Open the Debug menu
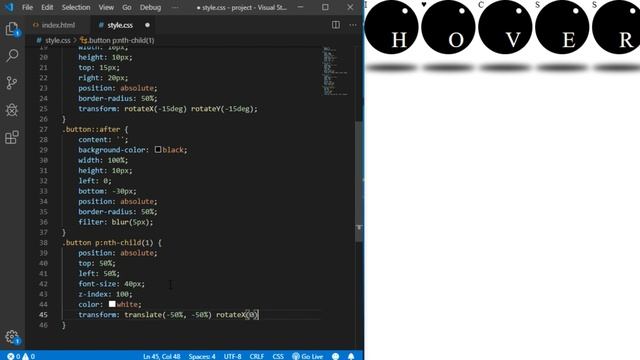This screenshot has height=360, width=640. (150, 7)
